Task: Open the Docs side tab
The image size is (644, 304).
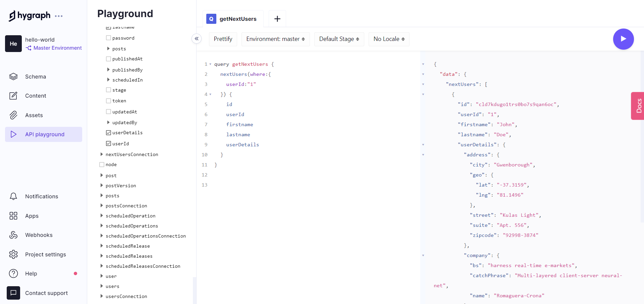Action: tap(638, 106)
